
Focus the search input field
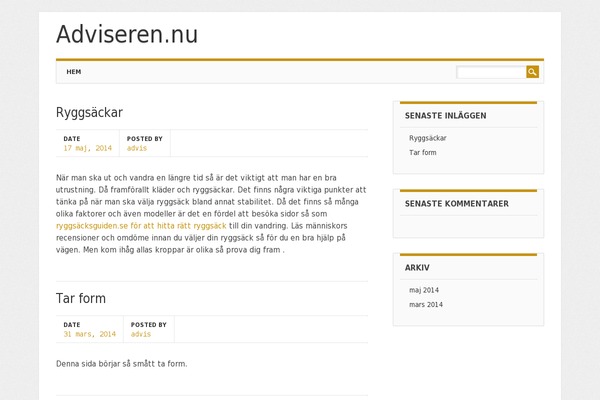[x=491, y=72]
